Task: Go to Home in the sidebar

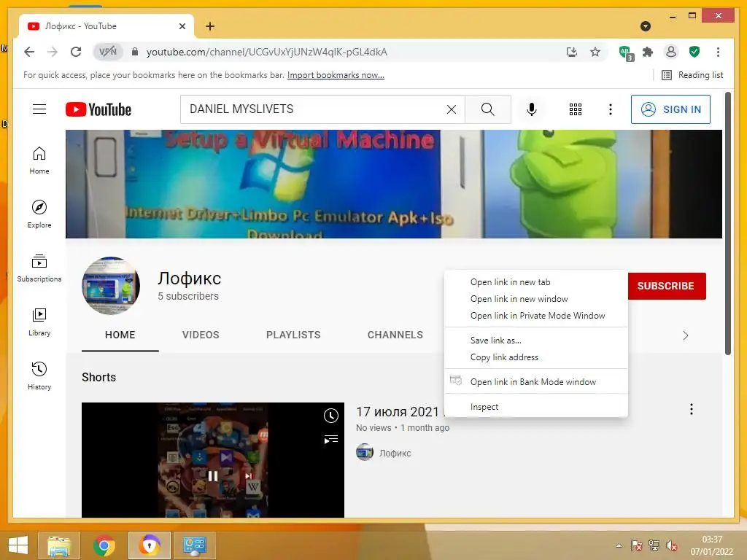Action: point(39,160)
